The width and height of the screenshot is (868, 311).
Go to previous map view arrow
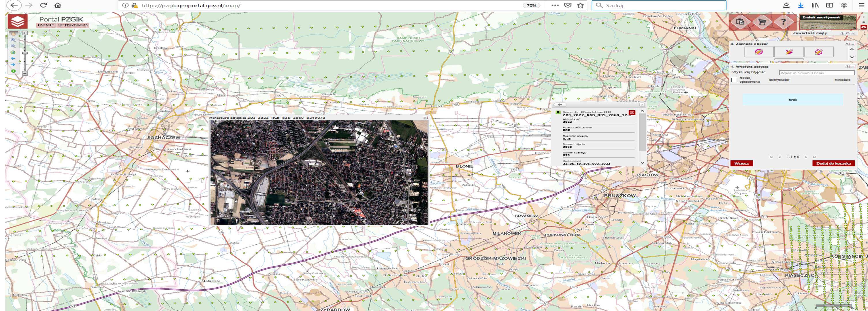click(13, 58)
